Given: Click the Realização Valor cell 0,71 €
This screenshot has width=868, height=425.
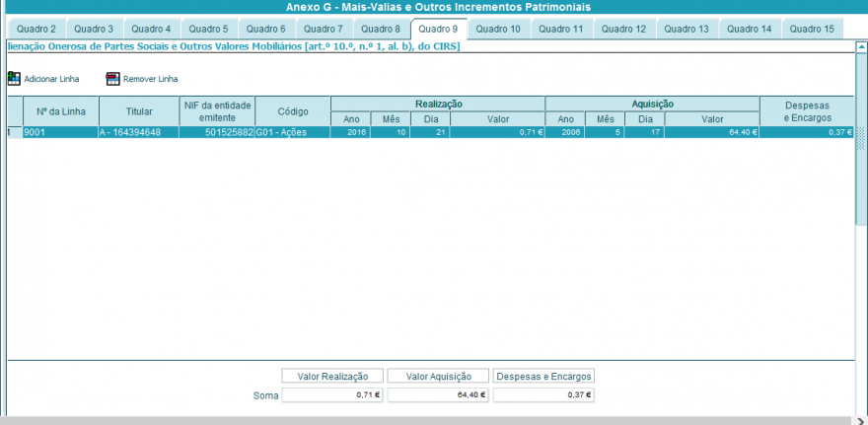Looking at the screenshot, I should pyautogui.click(x=498, y=132).
